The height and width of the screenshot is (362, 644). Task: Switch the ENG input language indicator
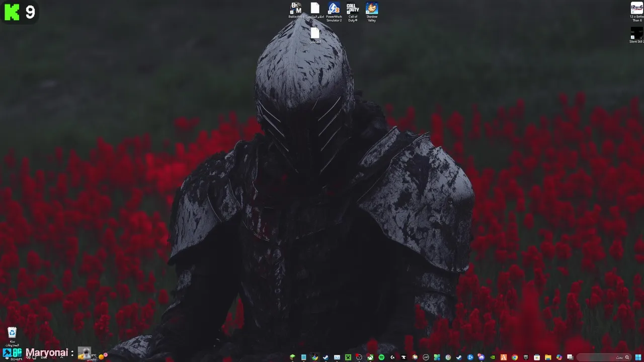click(44, 357)
